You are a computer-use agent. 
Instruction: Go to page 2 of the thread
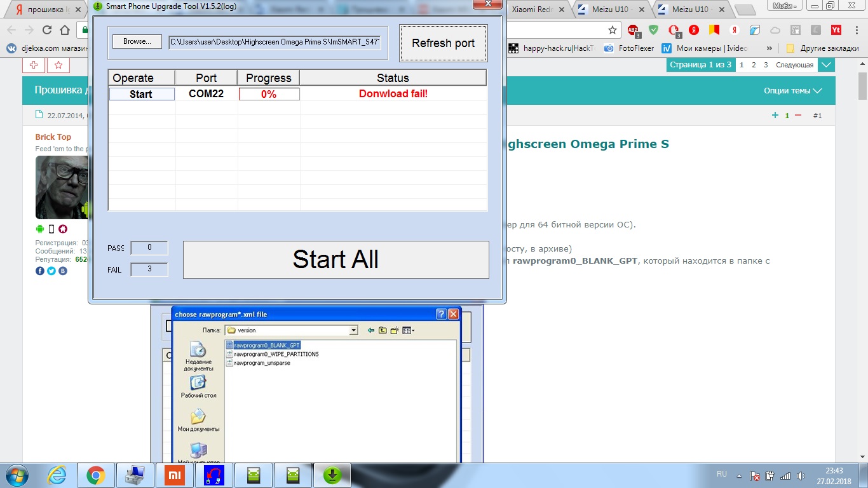pos(754,65)
